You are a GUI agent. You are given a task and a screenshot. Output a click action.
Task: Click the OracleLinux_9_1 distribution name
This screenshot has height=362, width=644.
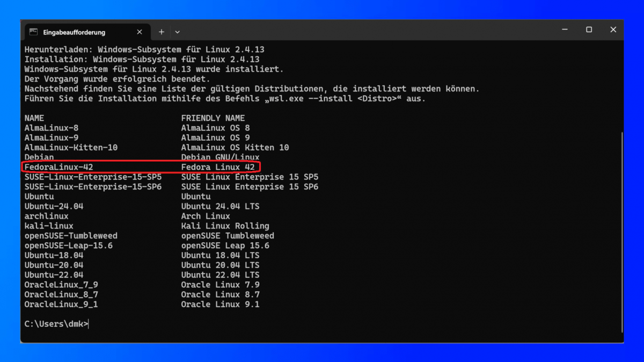(61, 305)
